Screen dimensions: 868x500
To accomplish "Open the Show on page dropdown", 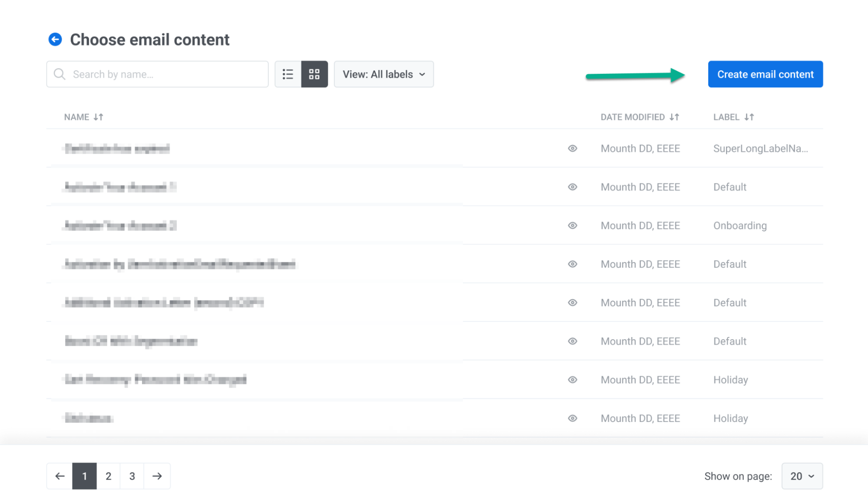I will tap(802, 476).
